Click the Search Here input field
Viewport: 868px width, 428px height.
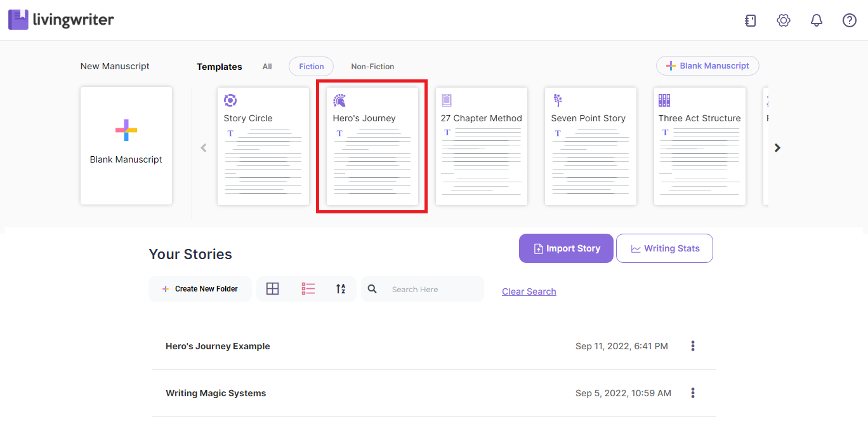point(419,288)
